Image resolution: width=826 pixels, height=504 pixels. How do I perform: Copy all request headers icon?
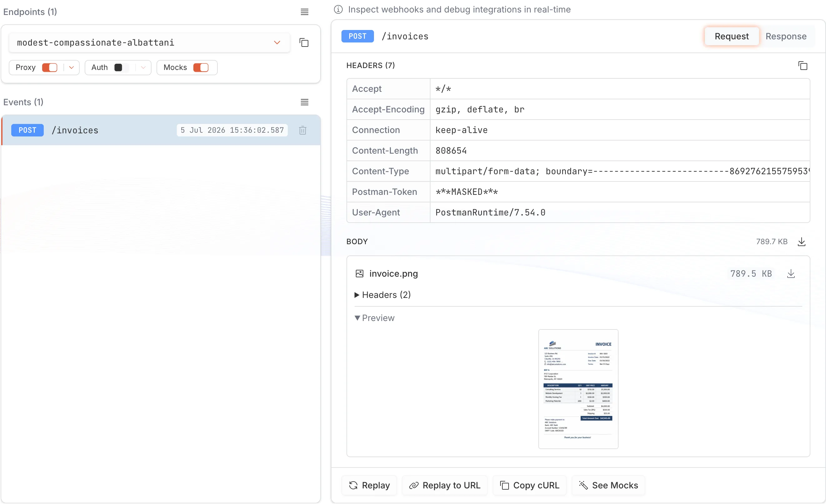(803, 66)
